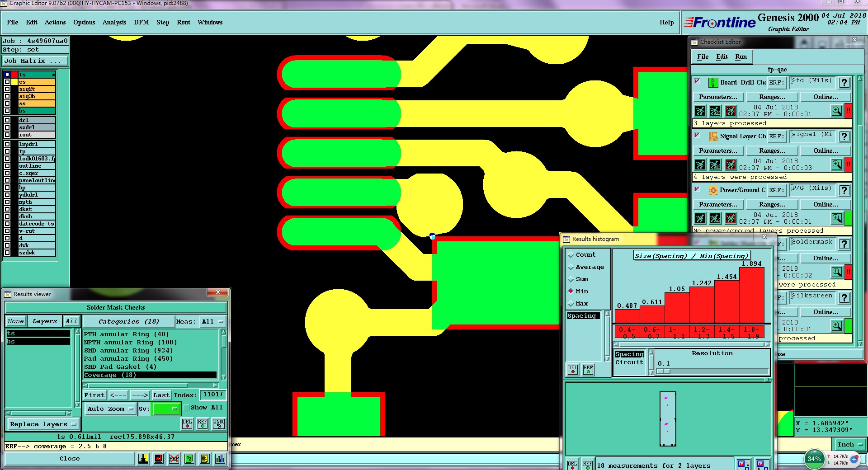
Task: Click the yellow report notes icon
Action: coord(205,459)
